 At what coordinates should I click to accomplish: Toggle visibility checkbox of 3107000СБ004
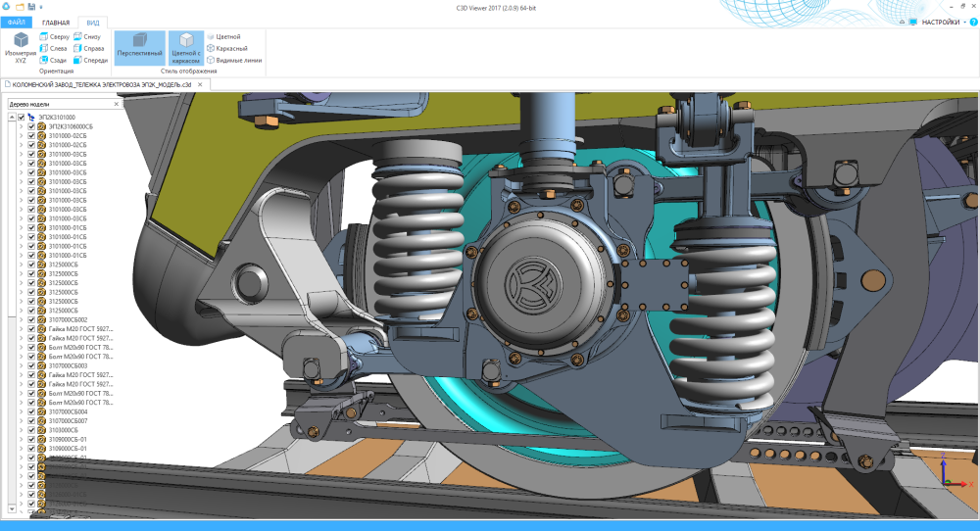(31, 411)
